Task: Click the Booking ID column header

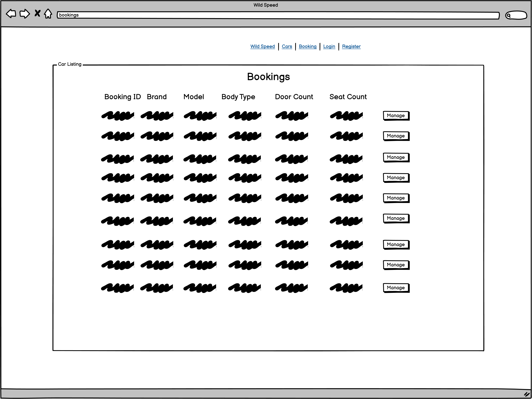Action: click(x=122, y=97)
